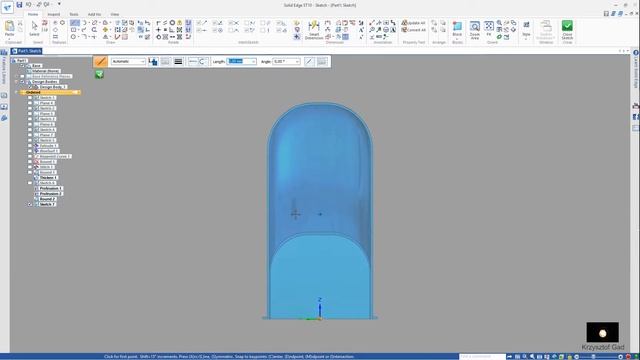Image resolution: width=640 pixels, height=360 pixels.
Task: Open the Block dropdown in ribbon
Action: (457, 38)
